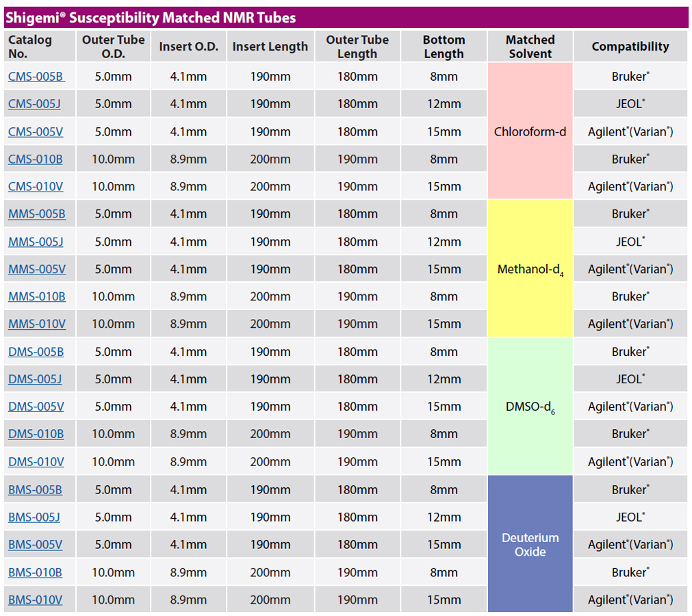692x616 pixels.
Task: Follow the MMS-010V catalog link
Action: pos(37,324)
